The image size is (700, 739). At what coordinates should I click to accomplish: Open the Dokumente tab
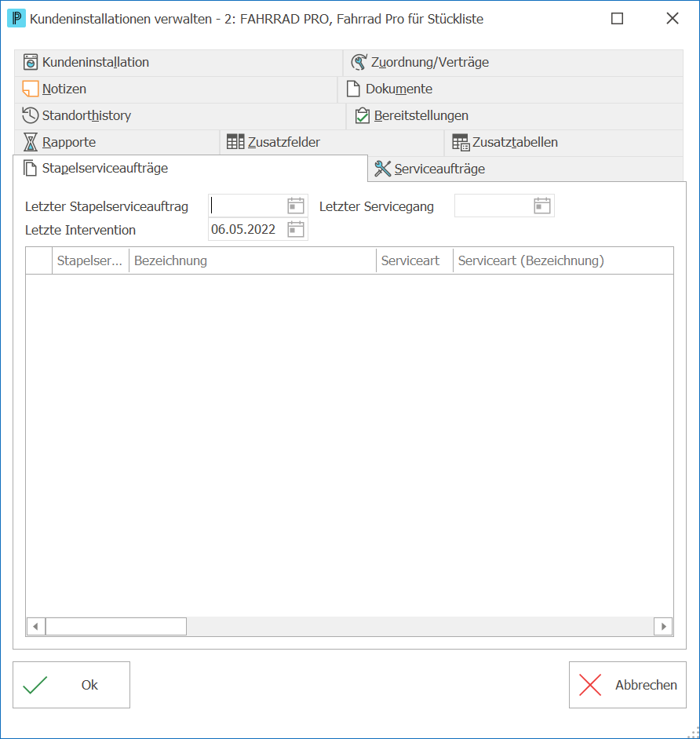511,89
